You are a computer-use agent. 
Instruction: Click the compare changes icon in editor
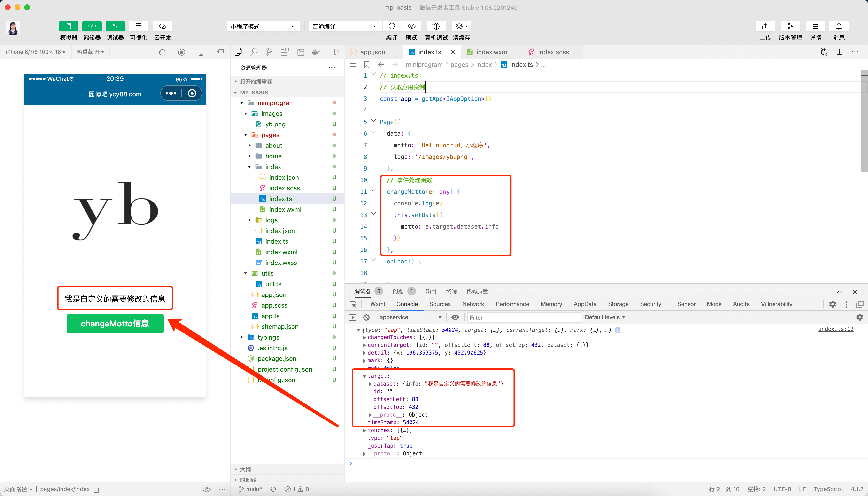[824, 52]
